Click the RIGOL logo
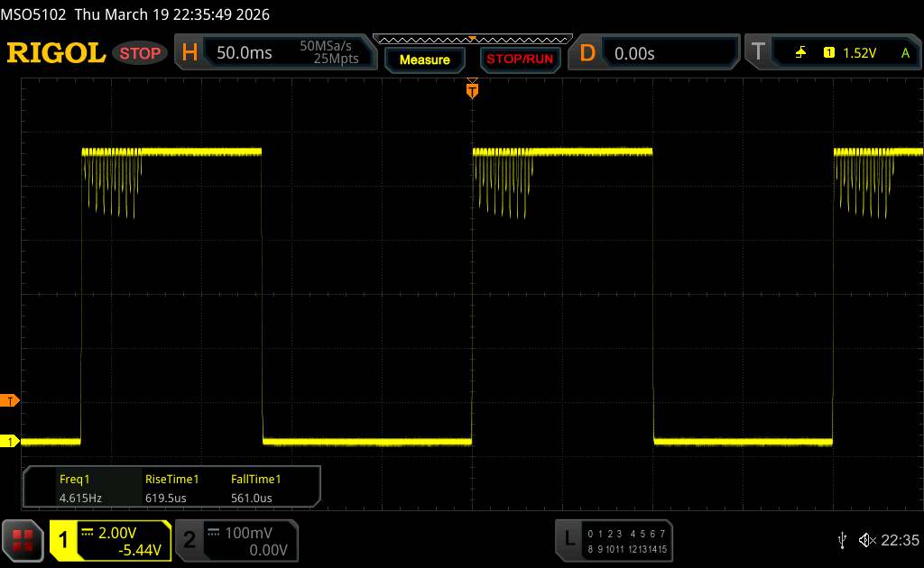This screenshot has width=924, height=568. pos(56,53)
